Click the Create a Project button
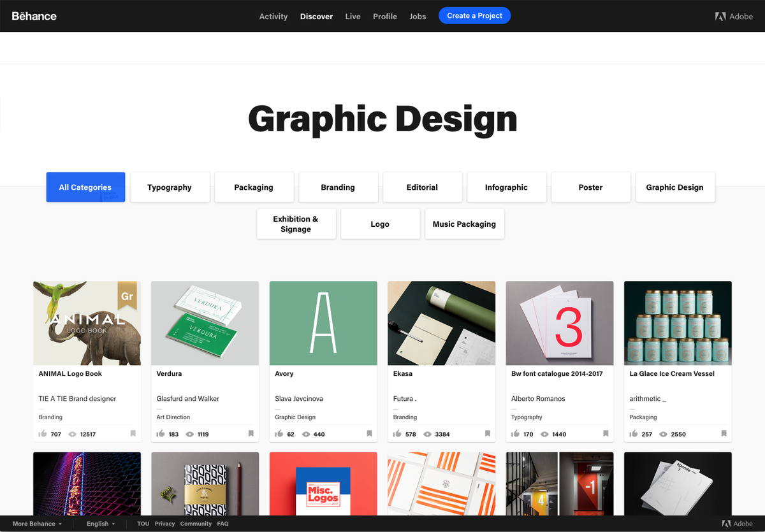765x532 pixels. pos(475,16)
